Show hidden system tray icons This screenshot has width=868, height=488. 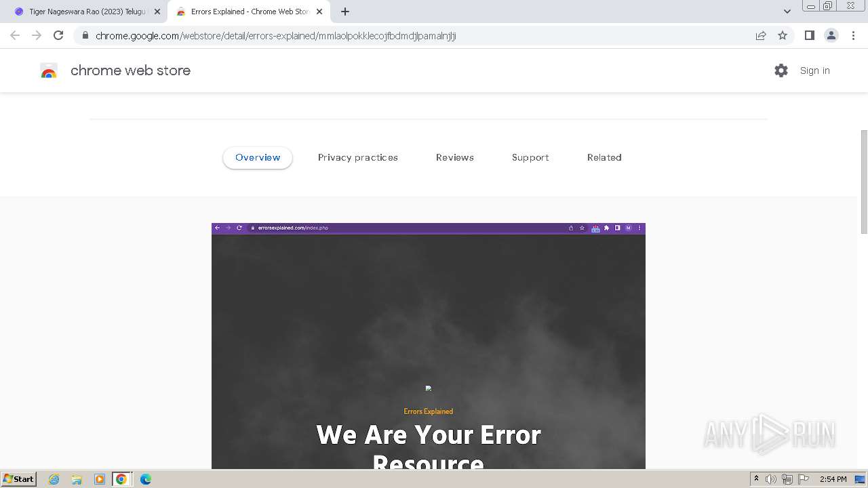click(x=757, y=479)
